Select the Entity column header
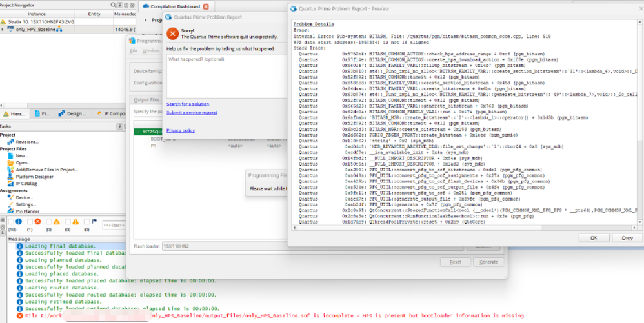644x323 pixels. pyautogui.click(x=94, y=14)
